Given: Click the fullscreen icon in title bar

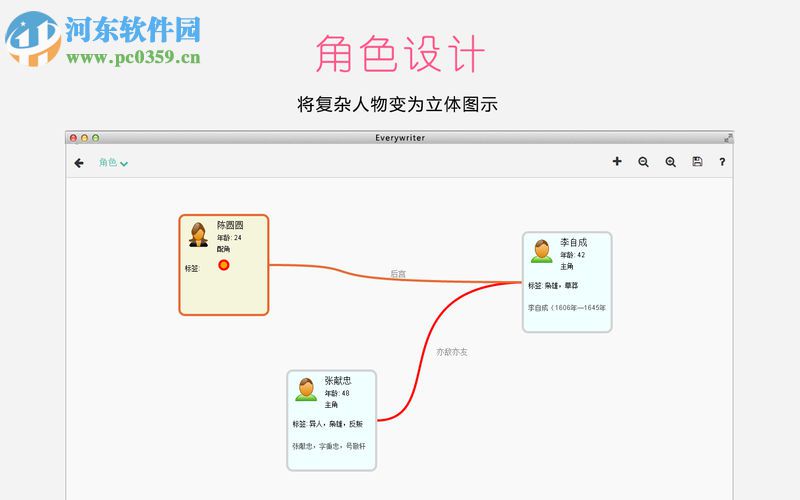Looking at the screenshot, I should tap(728, 138).
